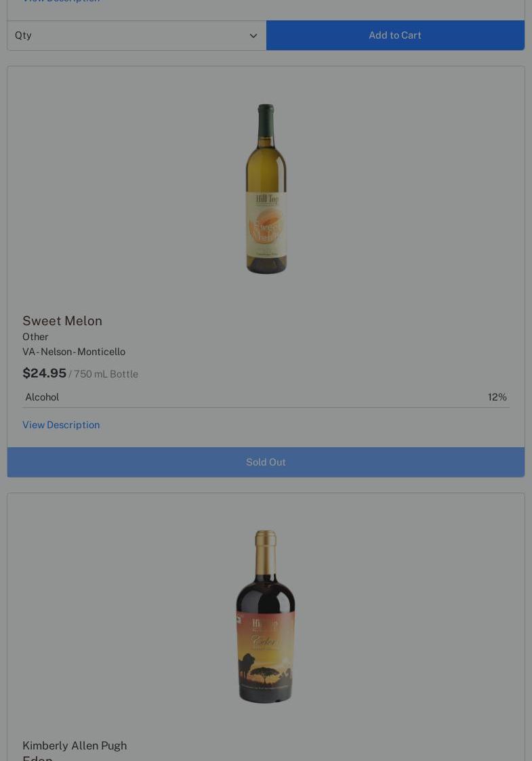Click the VA-Nelson-Monticello region text

[x=74, y=352]
